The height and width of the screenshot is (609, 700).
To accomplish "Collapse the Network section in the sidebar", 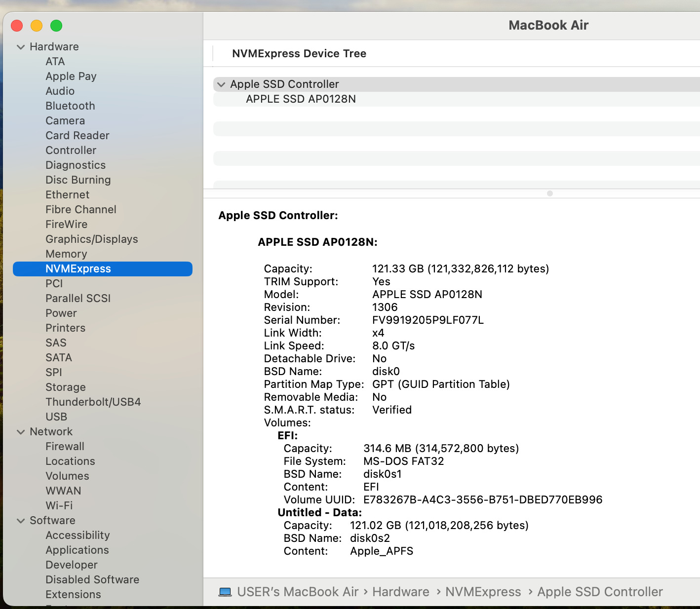I will pos(21,431).
